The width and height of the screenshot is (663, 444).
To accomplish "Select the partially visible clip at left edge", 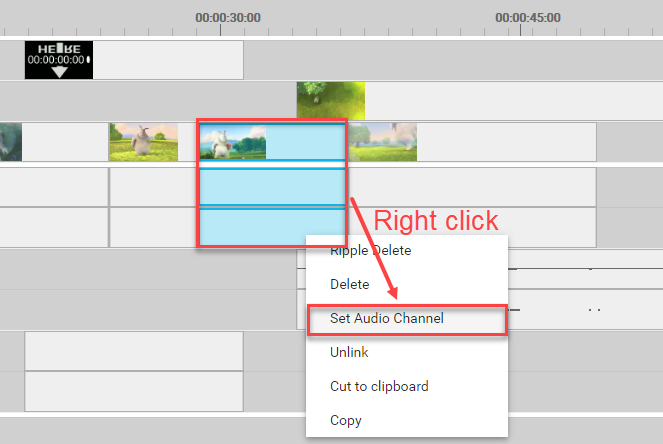I will (10, 142).
